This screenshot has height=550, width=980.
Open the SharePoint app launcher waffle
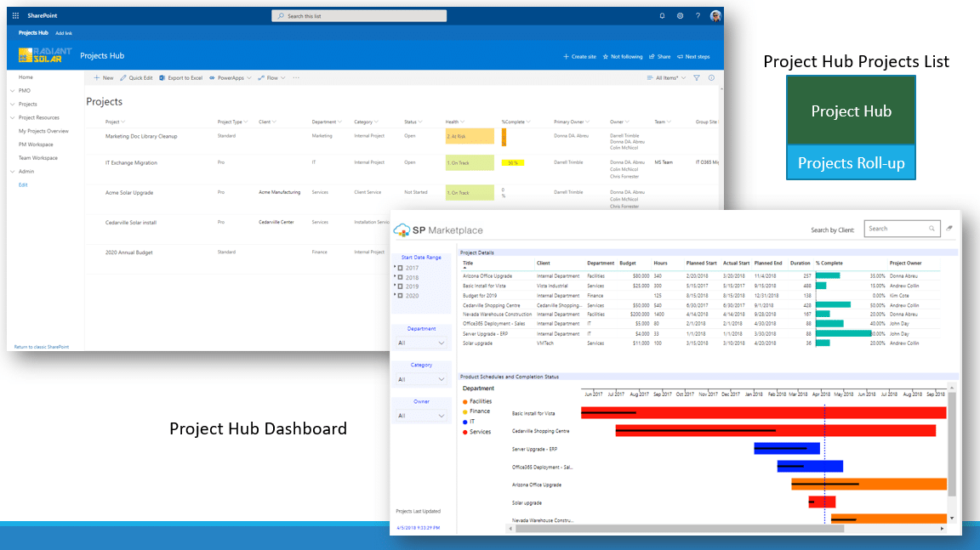pos(15,15)
